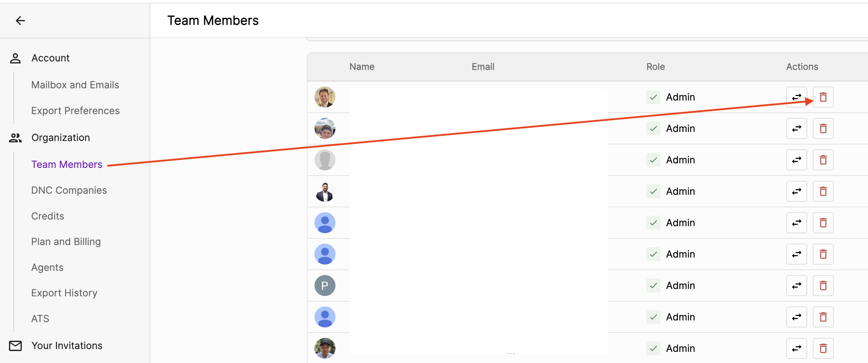Viewport: 868px width, 363px height.
Task: Click transfer icon in third member row
Action: 796,160
